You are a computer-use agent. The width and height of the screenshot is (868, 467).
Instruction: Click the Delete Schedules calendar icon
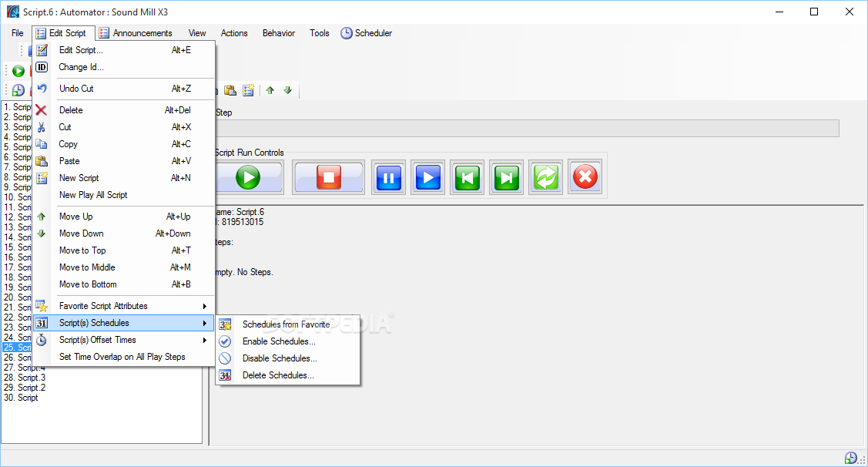[226, 375]
